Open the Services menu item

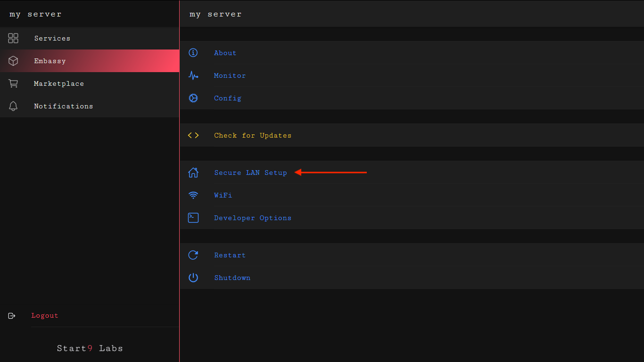[52, 38]
